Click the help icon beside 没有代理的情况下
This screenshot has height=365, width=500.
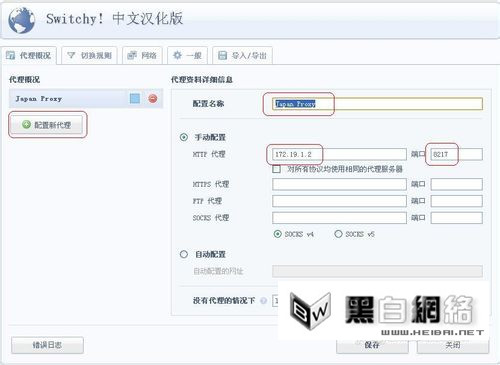[263, 301]
